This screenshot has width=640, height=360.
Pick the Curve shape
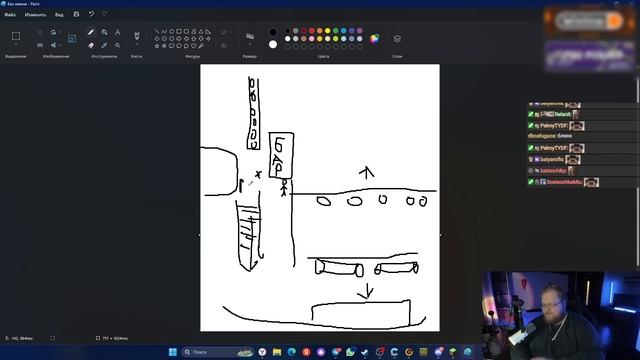164,31
